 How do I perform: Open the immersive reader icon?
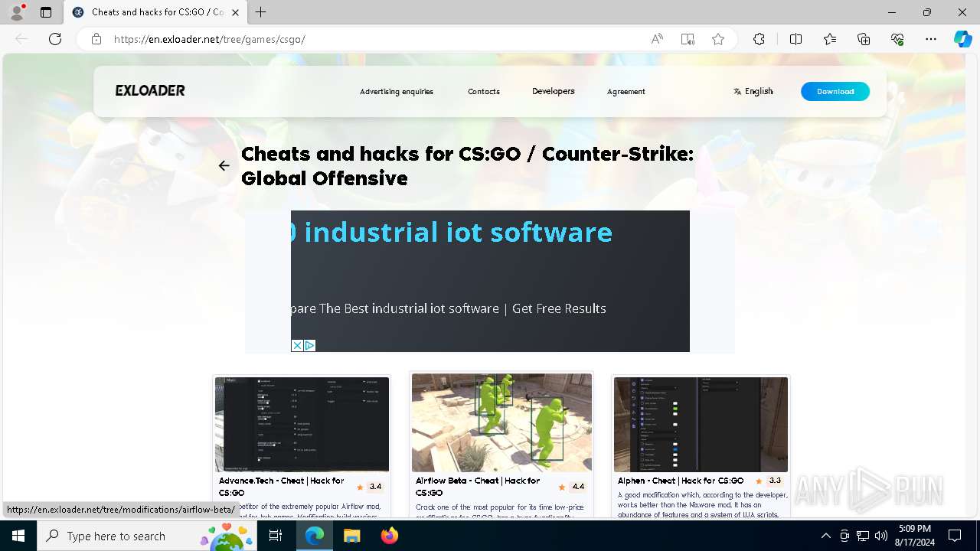(688, 39)
